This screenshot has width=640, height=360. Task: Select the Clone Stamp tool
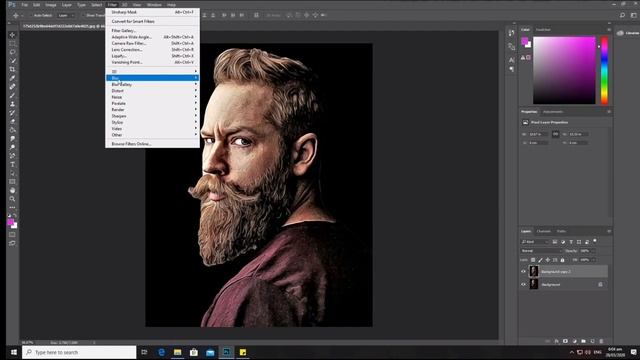(12, 104)
